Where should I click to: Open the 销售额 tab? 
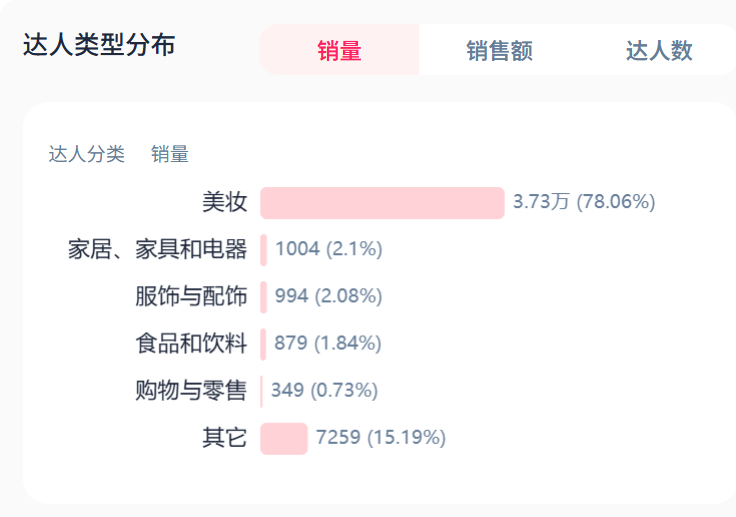tap(499, 50)
